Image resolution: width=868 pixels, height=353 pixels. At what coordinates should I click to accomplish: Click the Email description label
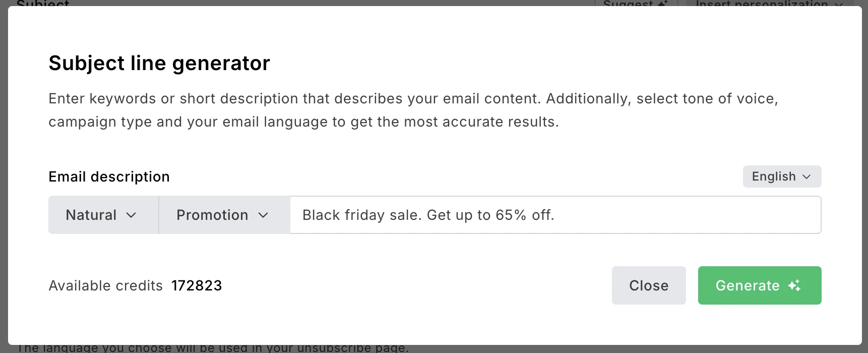point(109,177)
